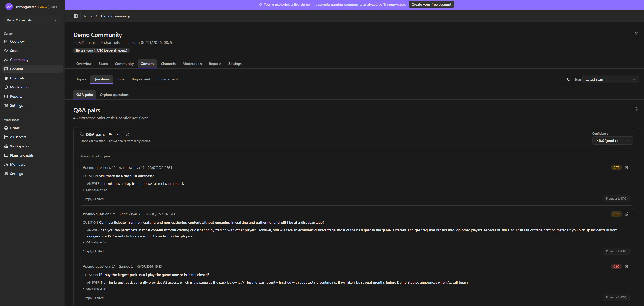The image size is (644, 306).
Task: Open the Demo Community external link icon
Action: pos(636,33)
